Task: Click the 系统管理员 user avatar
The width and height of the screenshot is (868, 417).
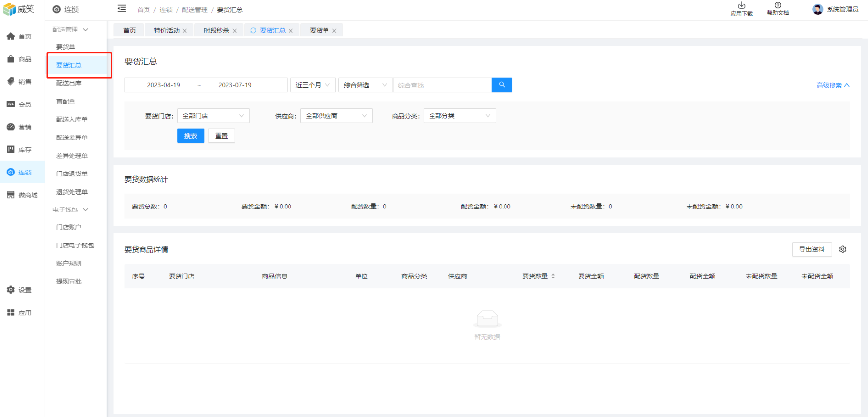Action: point(818,9)
